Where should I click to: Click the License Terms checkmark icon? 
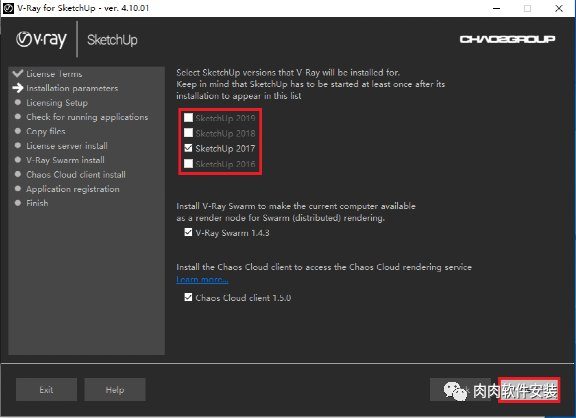click(18, 73)
